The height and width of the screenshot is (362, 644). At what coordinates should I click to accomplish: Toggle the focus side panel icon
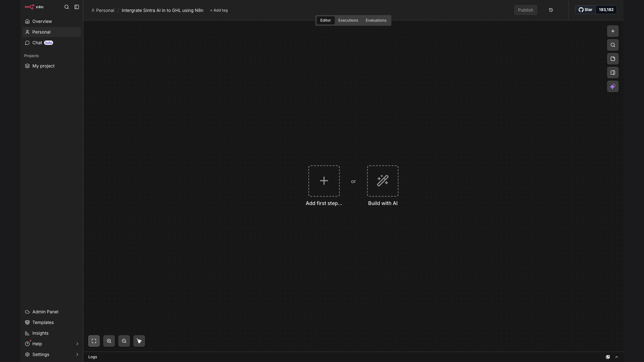point(613,73)
